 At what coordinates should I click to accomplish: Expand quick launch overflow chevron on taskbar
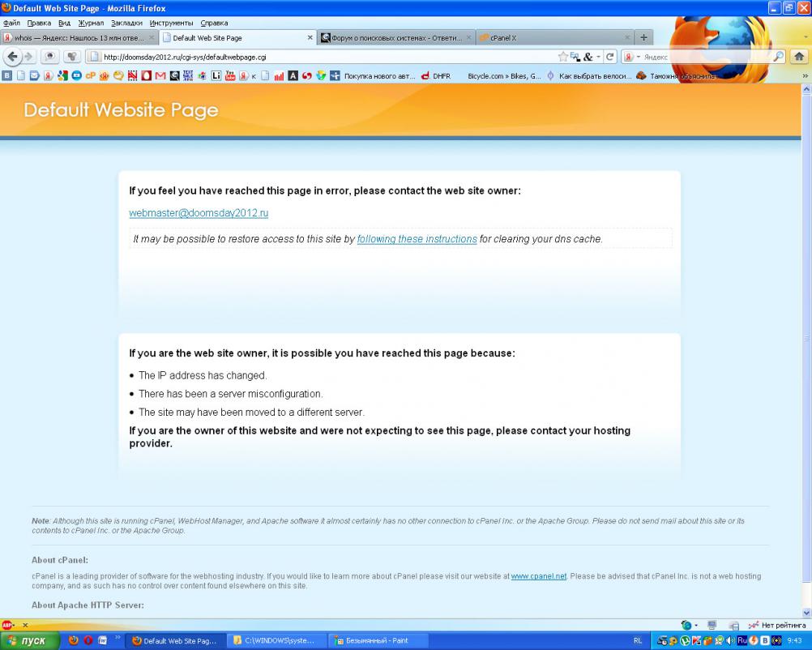click(x=117, y=638)
